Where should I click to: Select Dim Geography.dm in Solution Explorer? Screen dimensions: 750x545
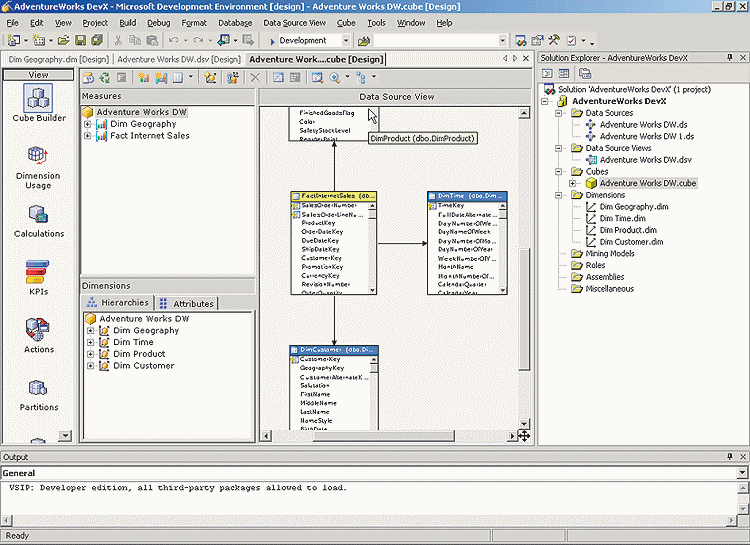[x=634, y=207]
